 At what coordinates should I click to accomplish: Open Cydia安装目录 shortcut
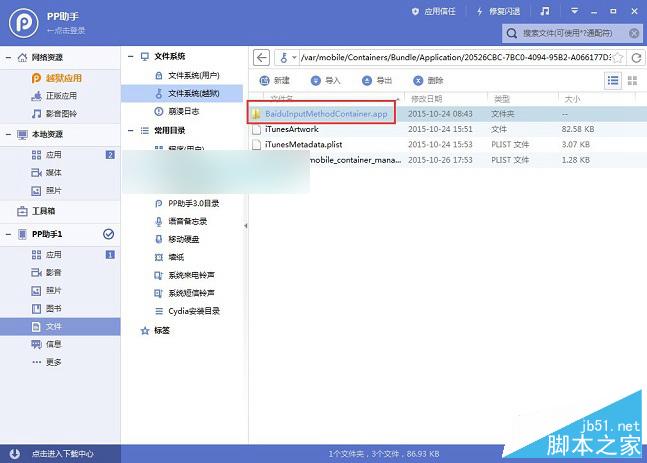tap(187, 311)
